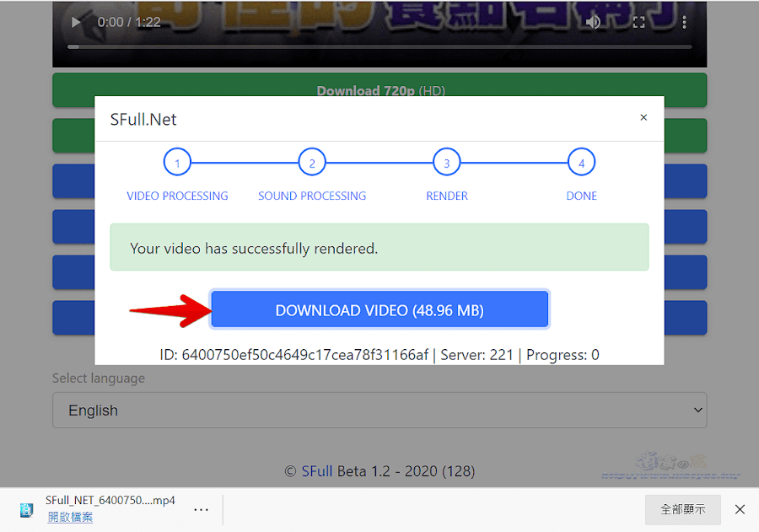Click the RENDER step label
759x532 pixels.
click(447, 196)
